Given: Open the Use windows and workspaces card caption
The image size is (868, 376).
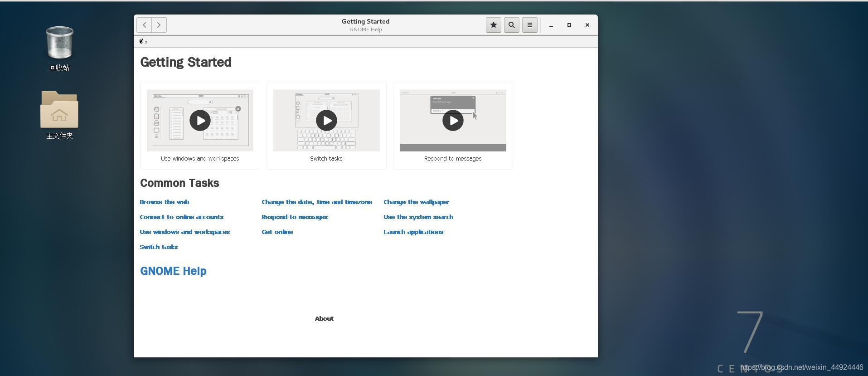Looking at the screenshot, I should [200, 159].
